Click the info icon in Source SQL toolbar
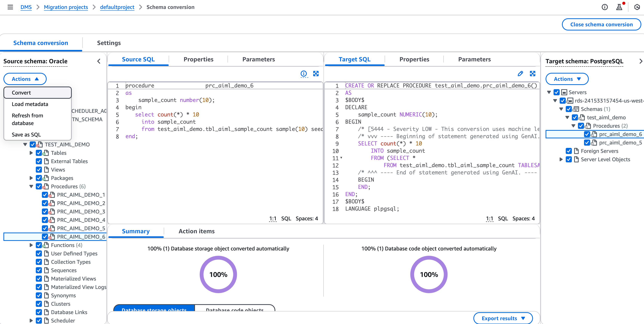Viewport: 644px width, 324px height. [x=304, y=74]
